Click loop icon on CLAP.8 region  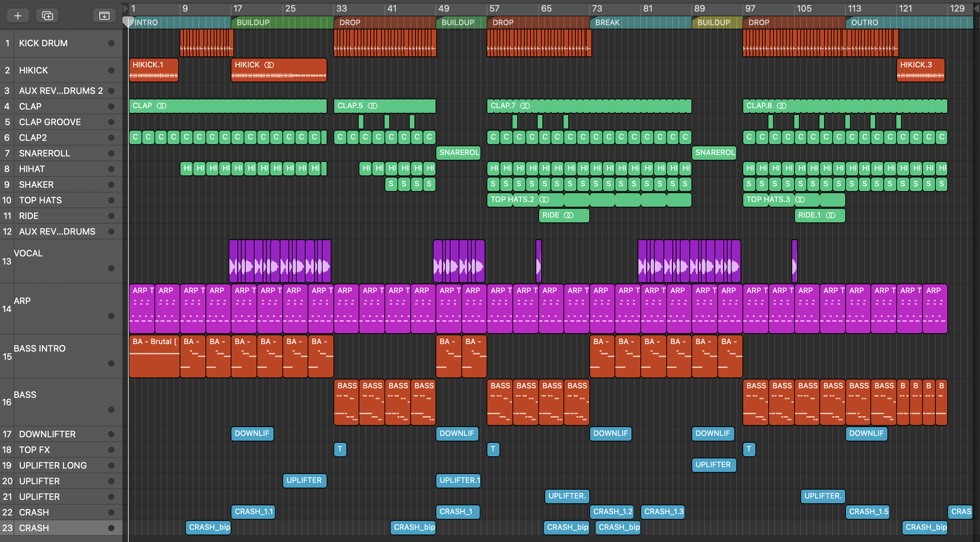781,106
